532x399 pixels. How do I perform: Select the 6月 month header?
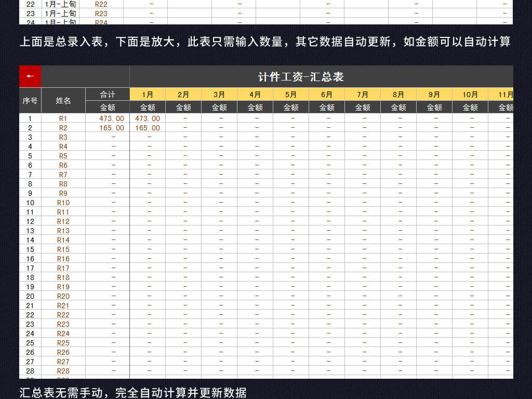tap(327, 95)
